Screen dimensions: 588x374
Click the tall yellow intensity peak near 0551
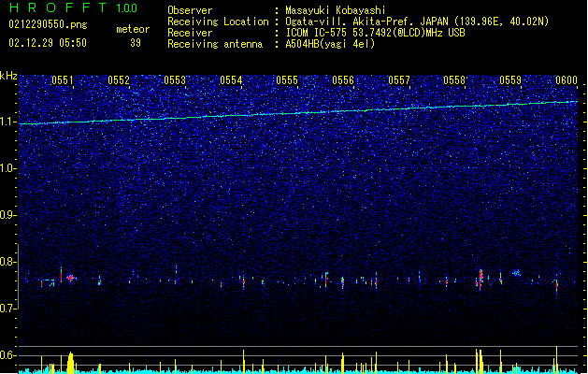[x=70, y=362]
